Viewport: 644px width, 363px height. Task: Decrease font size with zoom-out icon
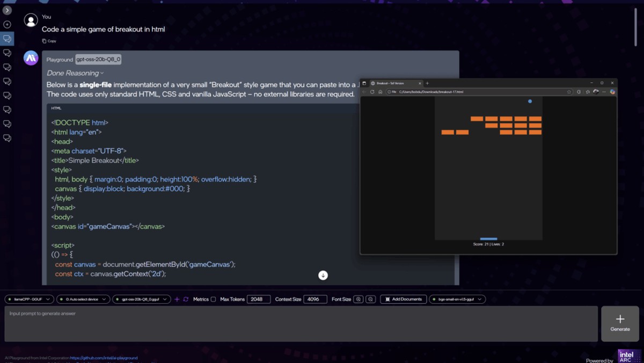coord(370,299)
